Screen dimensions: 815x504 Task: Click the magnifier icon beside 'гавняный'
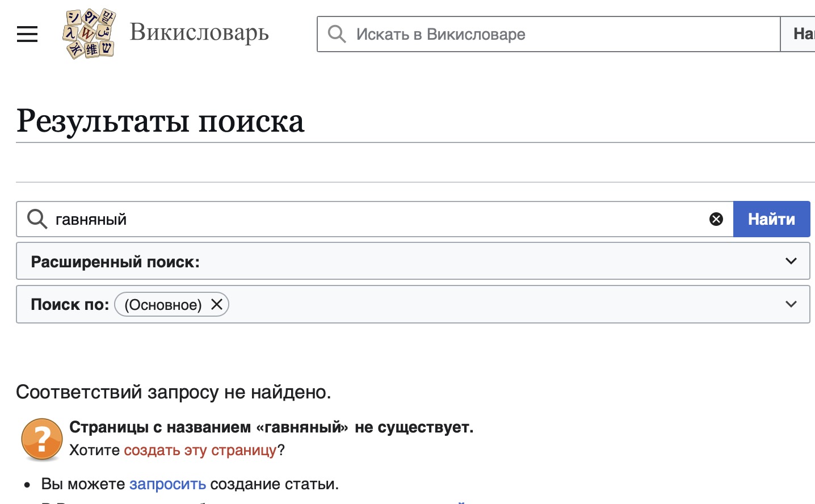click(x=37, y=219)
